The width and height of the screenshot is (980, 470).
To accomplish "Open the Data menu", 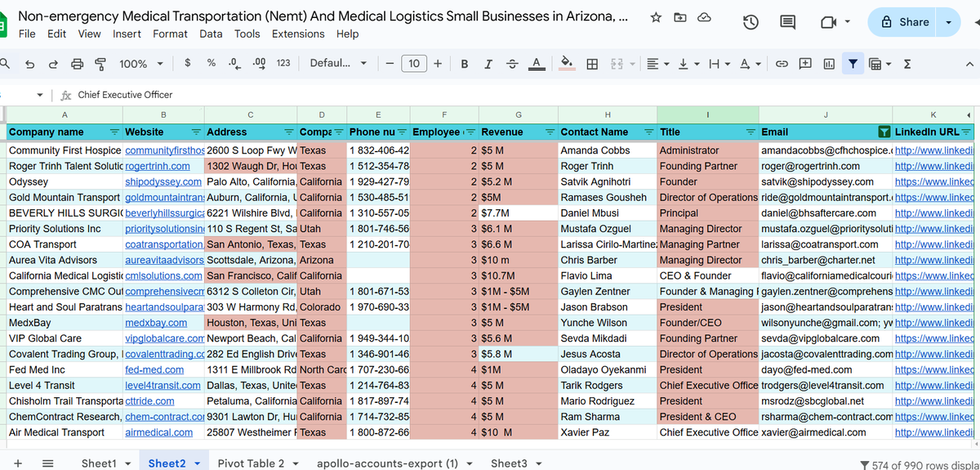I will click(x=211, y=34).
